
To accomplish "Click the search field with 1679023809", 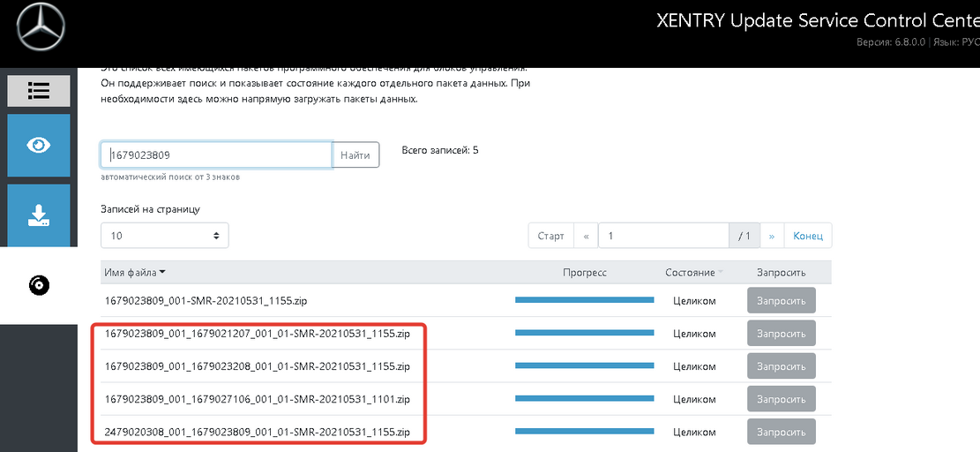I will [x=216, y=155].
